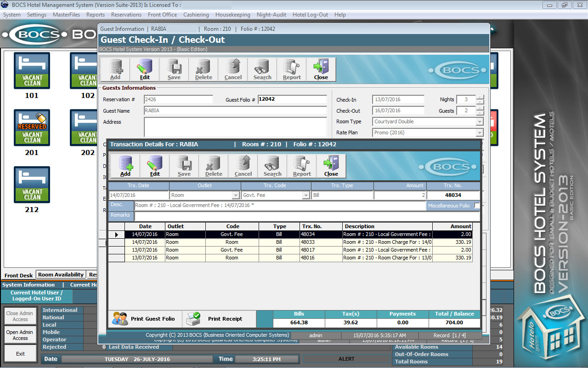Switch to the Room Availability tab
The height and width of the screenshot is (368, 588).
pyautogui.click(x=61, y=275)
